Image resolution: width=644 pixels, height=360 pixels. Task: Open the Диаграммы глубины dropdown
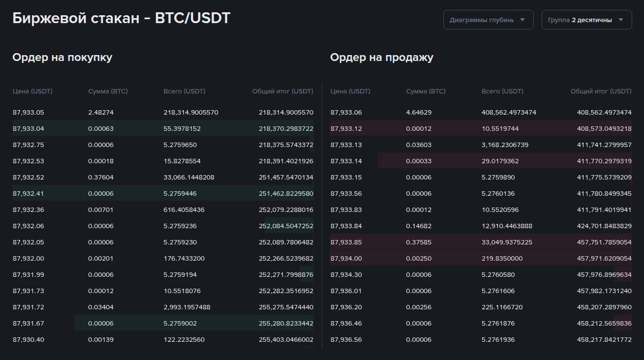coord(482,20)
